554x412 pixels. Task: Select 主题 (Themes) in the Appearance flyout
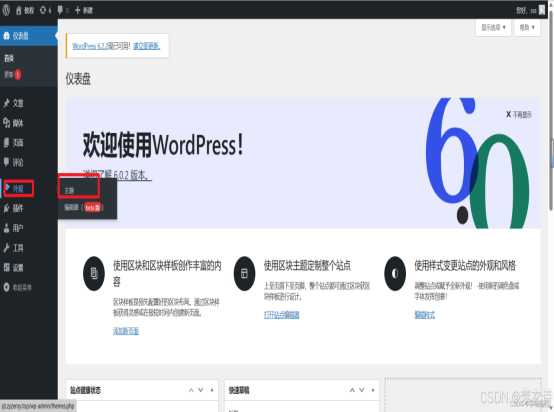click(69, 191)
